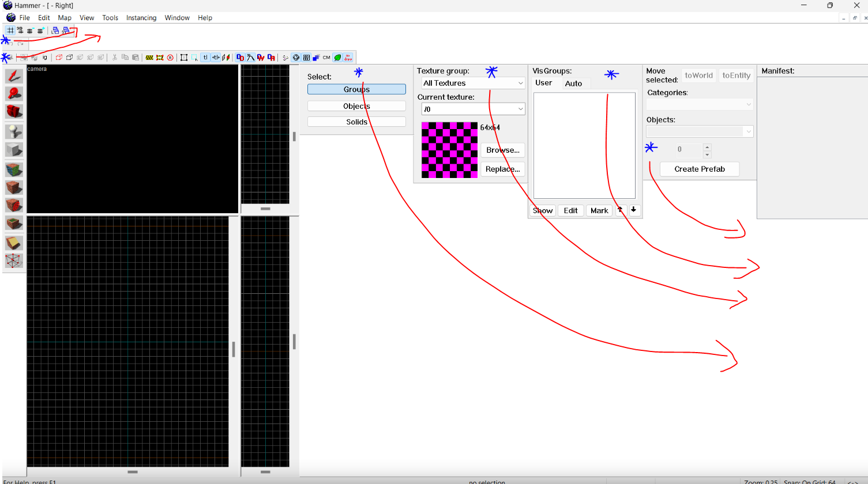This screenshot has height=484, width=868.
Task: Open the Tools menu
Action: 110,18
